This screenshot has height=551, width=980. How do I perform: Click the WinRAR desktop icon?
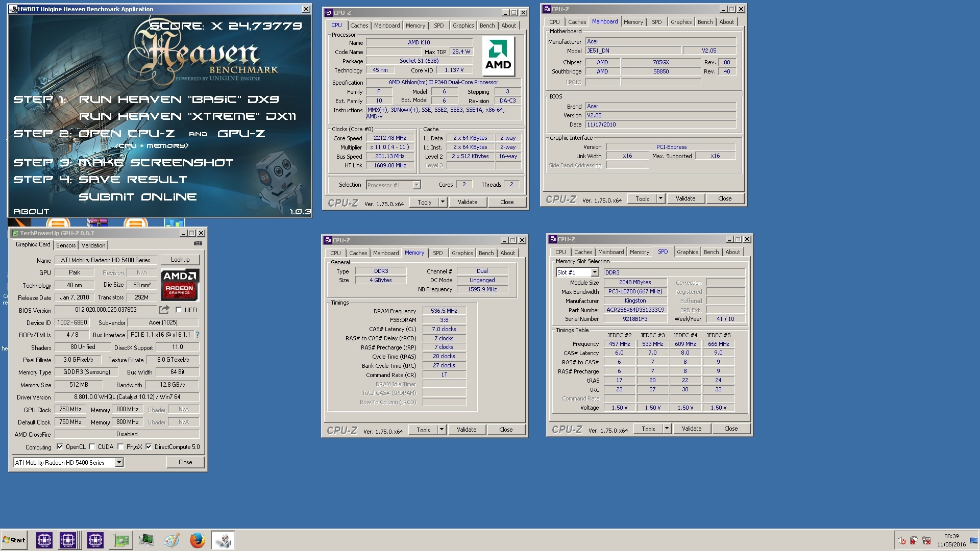pos(97,222)
